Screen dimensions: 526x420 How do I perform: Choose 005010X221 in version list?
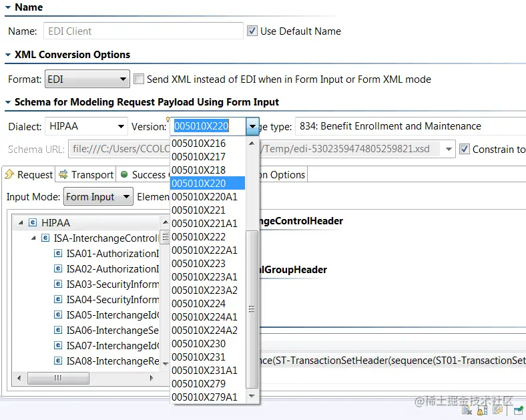click(208, 210)
